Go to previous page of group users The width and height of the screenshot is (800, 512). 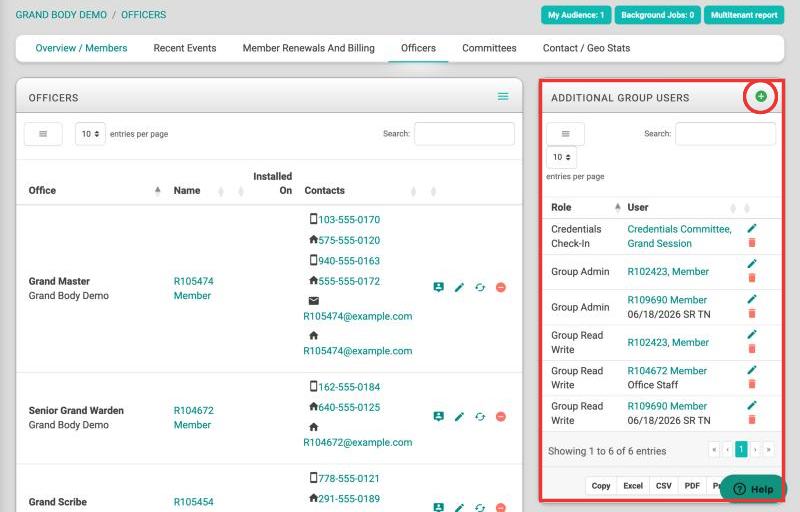pyautogui.click(x=728, y=449)
